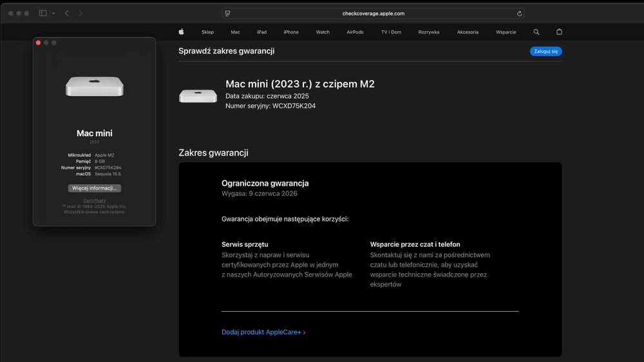Image resolution: width=644 pixels, height=362 pixels.
Task: Click the Mac mini image in About window
Action: pyautogui.click(x=95, y=86)
